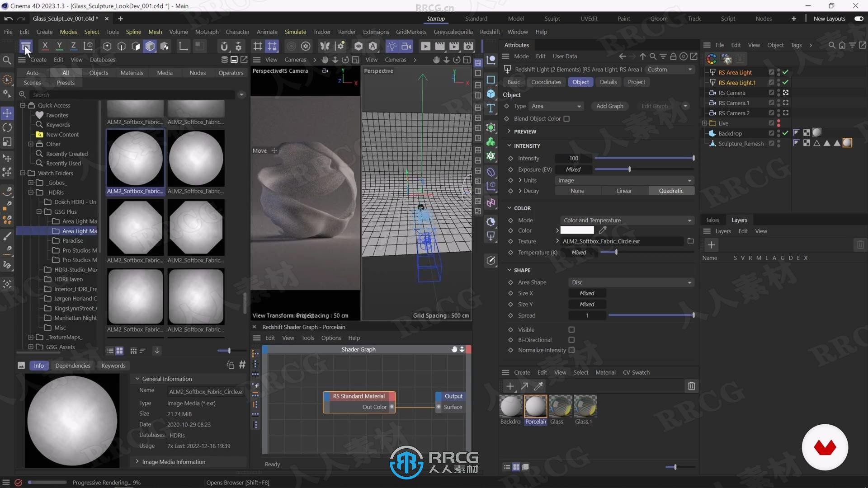Open Area Shape dropdown showing Disc
Screen dimensions: 868x488
(x=631, y=282)
